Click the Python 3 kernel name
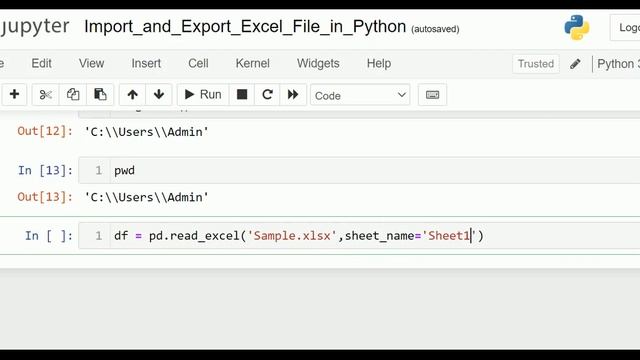 click(x=617, y=64)
